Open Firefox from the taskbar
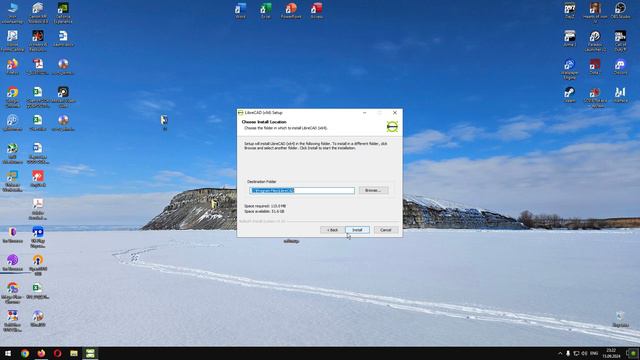 41,353
